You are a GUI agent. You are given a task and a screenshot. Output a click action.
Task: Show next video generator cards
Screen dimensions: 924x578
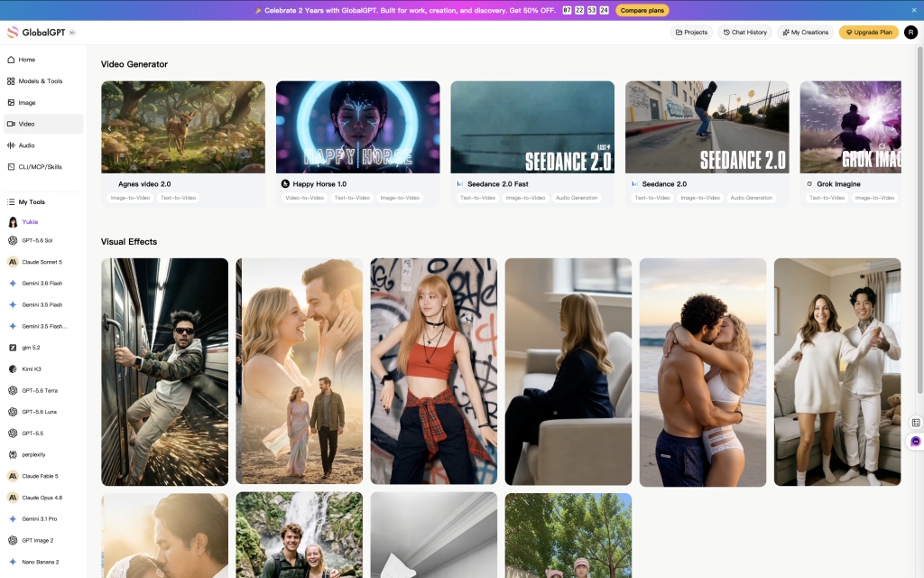892,128
